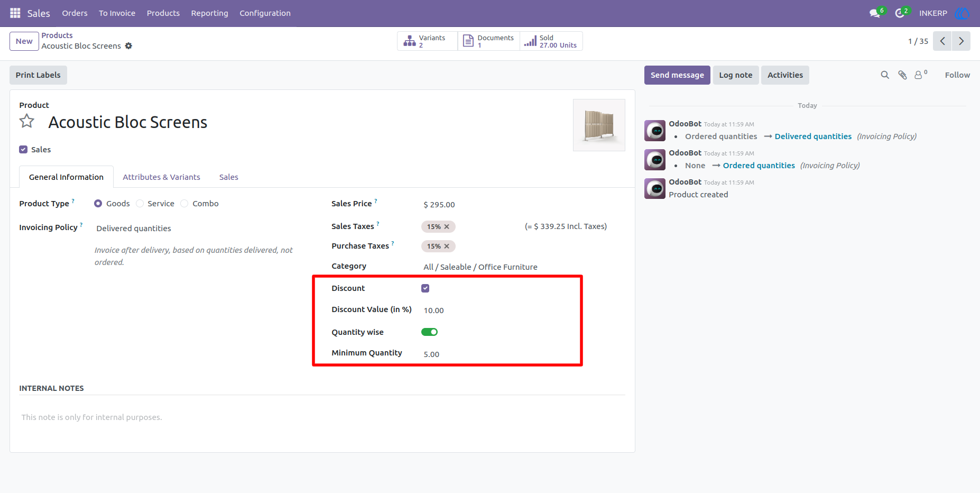Show followers via the person icon

click(919, 75)
